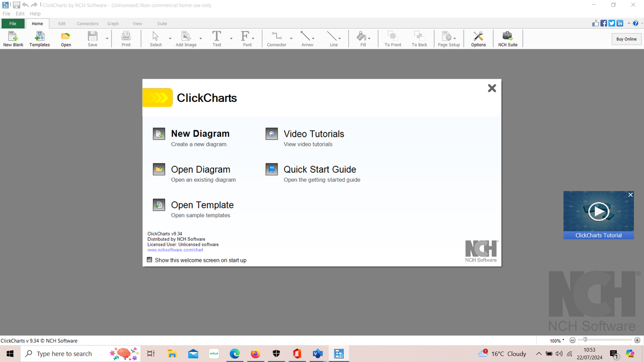
Task: Pick the Arrow drawing tool
Action: [306, 38]
